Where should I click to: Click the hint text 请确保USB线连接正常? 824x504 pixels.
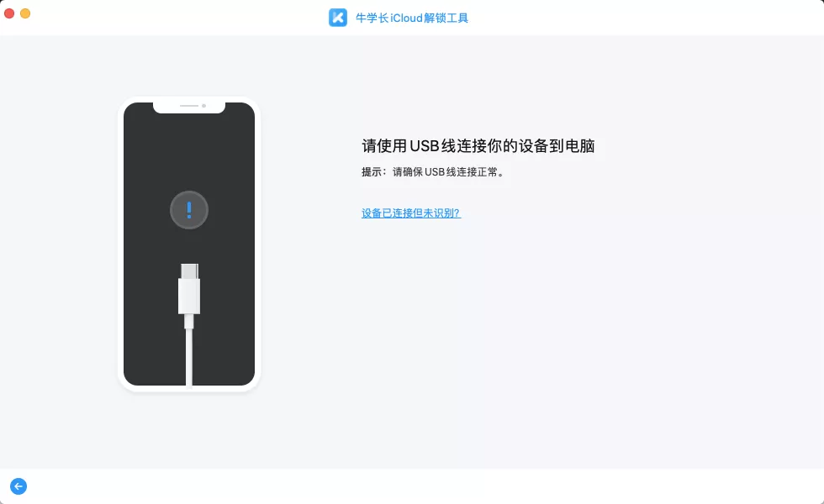[x=448, y=171]
